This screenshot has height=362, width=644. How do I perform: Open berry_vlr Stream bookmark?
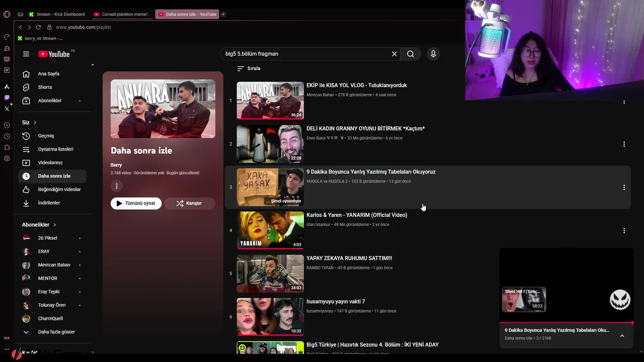click(40, 38)
